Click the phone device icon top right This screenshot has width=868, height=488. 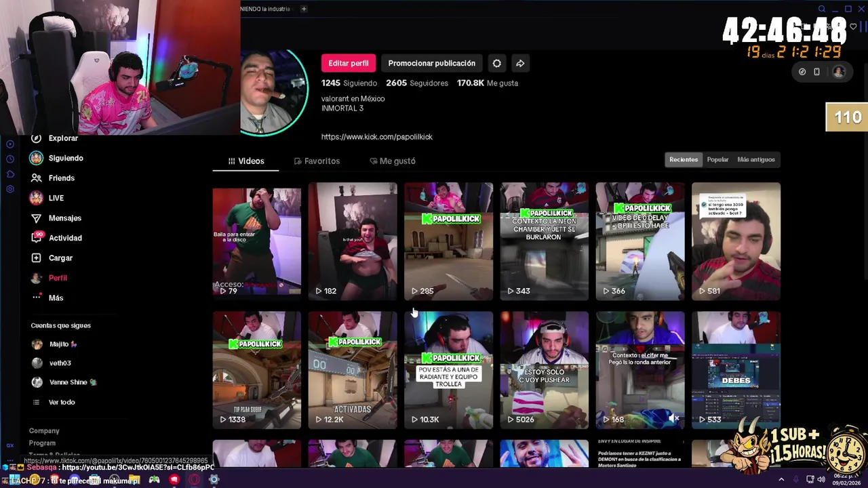click(x=816, y=72)
